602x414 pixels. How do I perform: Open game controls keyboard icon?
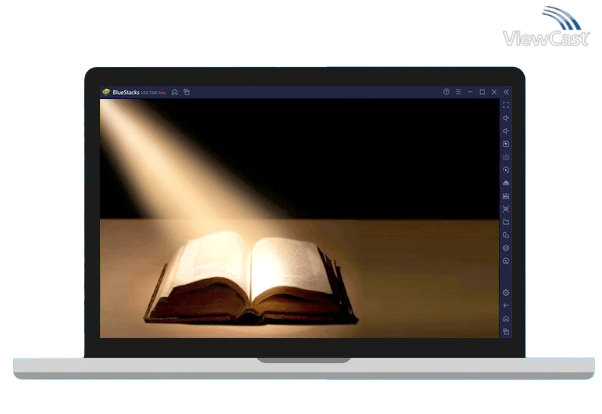[x=506, y=157]
